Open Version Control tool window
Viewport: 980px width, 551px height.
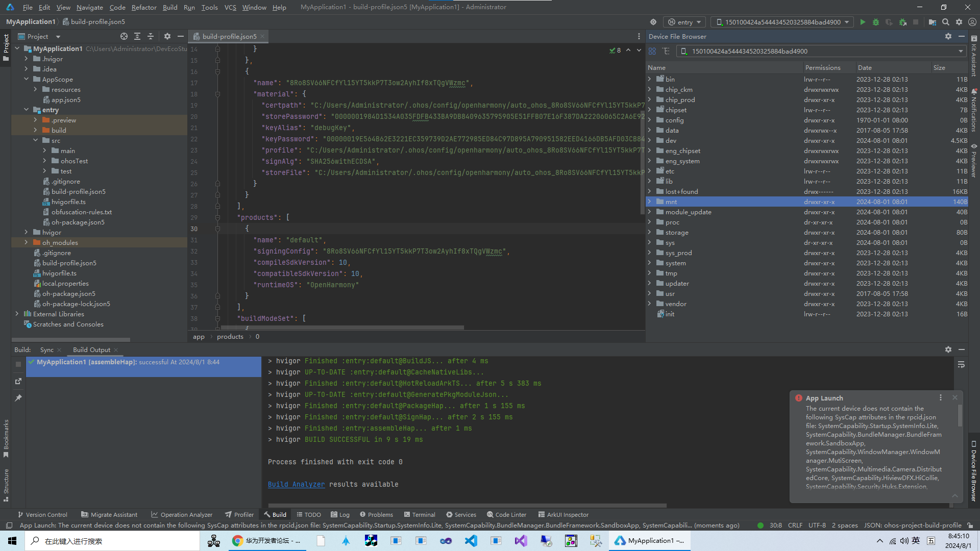pos(42,514)
